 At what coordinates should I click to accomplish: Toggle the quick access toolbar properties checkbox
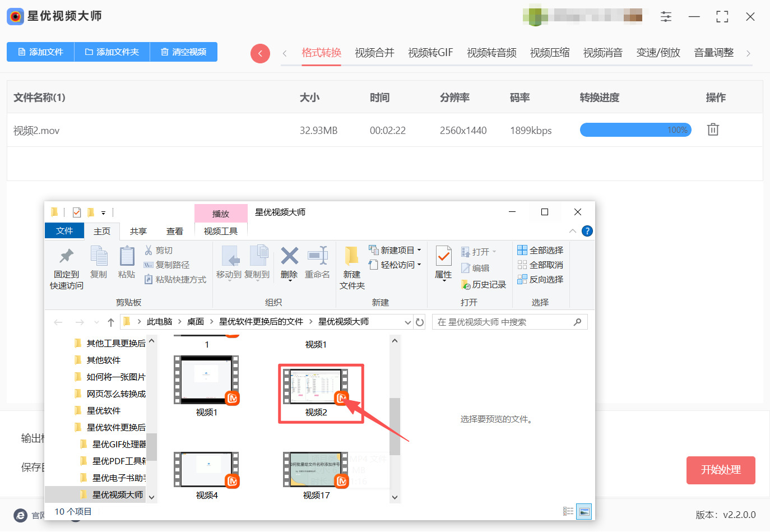point(77,212)
